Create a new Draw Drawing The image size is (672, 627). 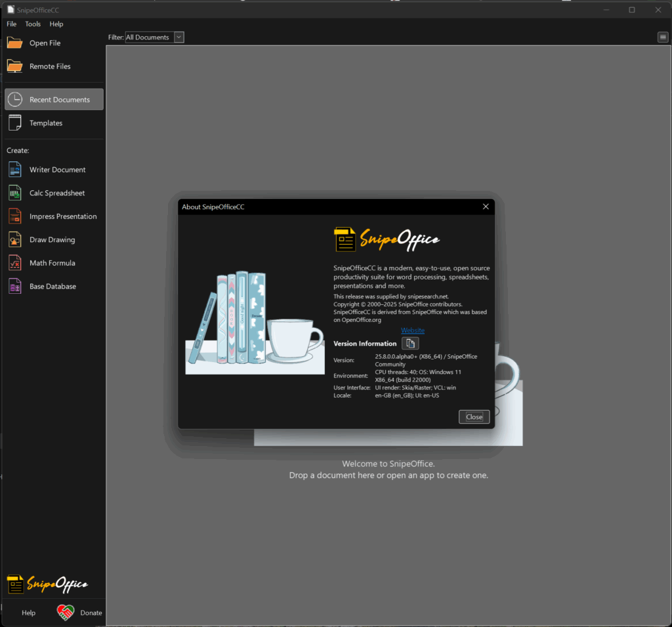54,239
